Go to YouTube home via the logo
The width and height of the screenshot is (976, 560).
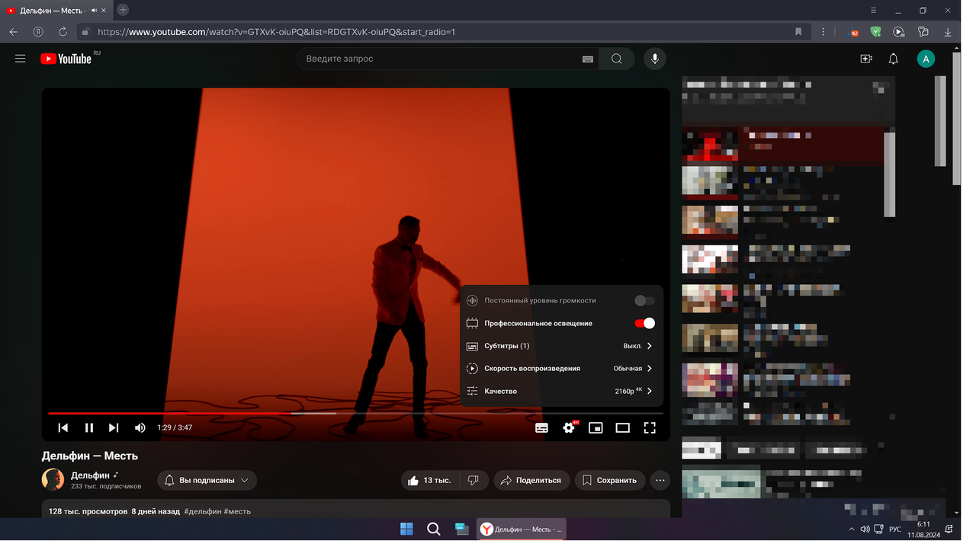coord(66,59)
